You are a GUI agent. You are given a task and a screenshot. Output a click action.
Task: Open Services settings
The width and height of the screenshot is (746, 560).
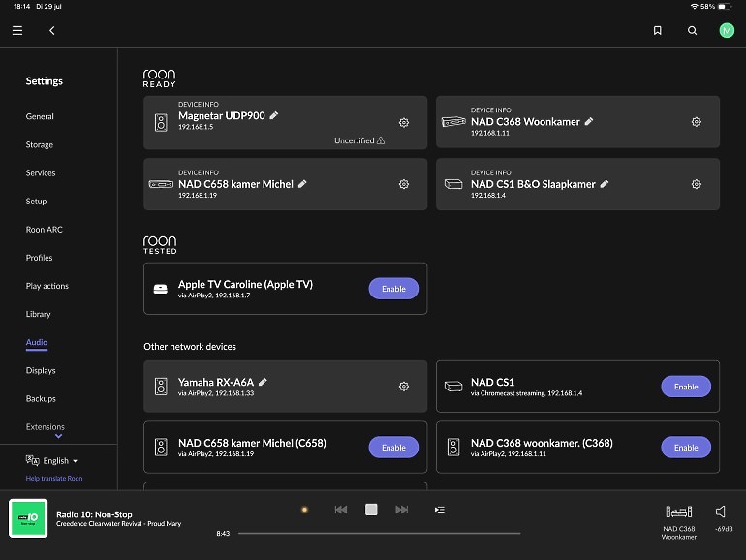(41, 173)
